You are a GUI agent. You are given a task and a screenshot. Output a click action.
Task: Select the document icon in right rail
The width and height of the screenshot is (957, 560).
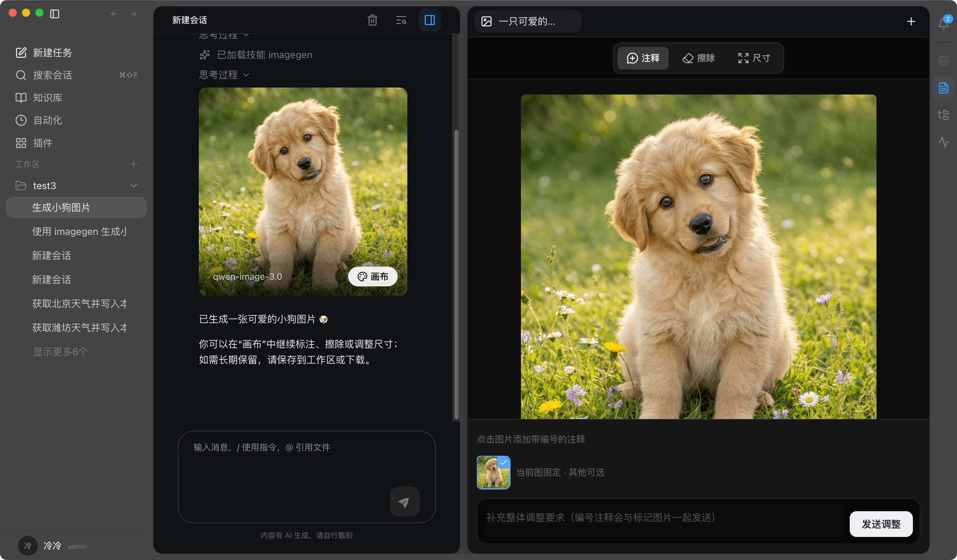(943, 88)
